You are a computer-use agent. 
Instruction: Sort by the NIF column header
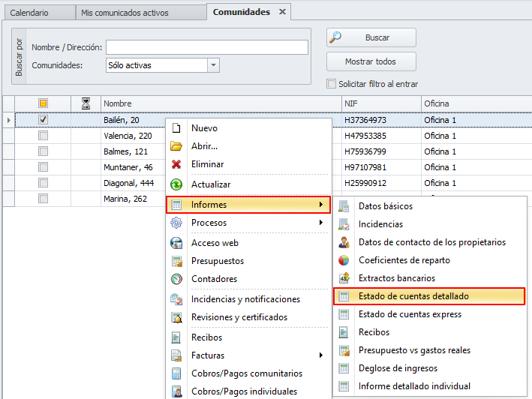coord(381,103)
